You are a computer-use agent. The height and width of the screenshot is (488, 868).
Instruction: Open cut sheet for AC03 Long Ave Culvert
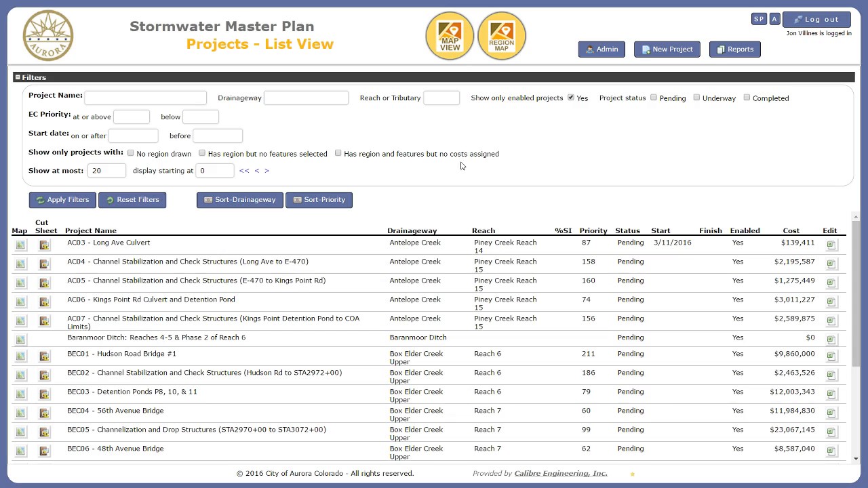(x=44, y=245)
